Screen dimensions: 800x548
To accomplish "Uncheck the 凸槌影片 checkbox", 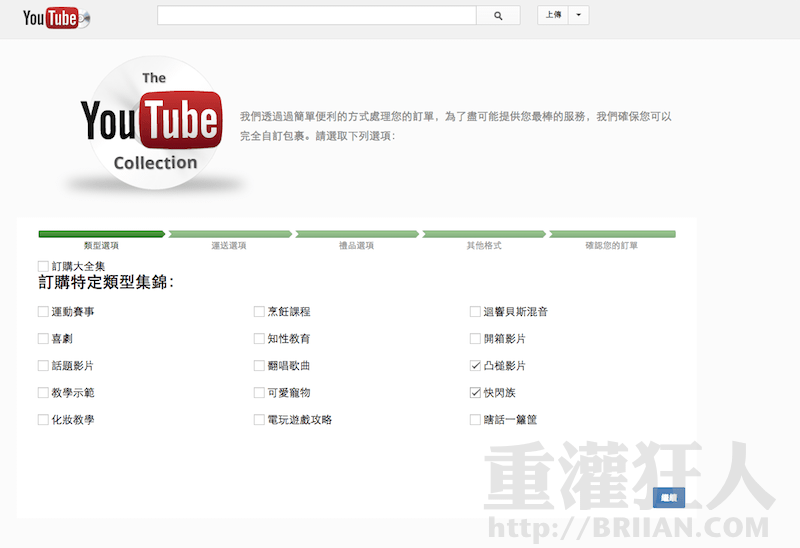I will coord(475,366).
